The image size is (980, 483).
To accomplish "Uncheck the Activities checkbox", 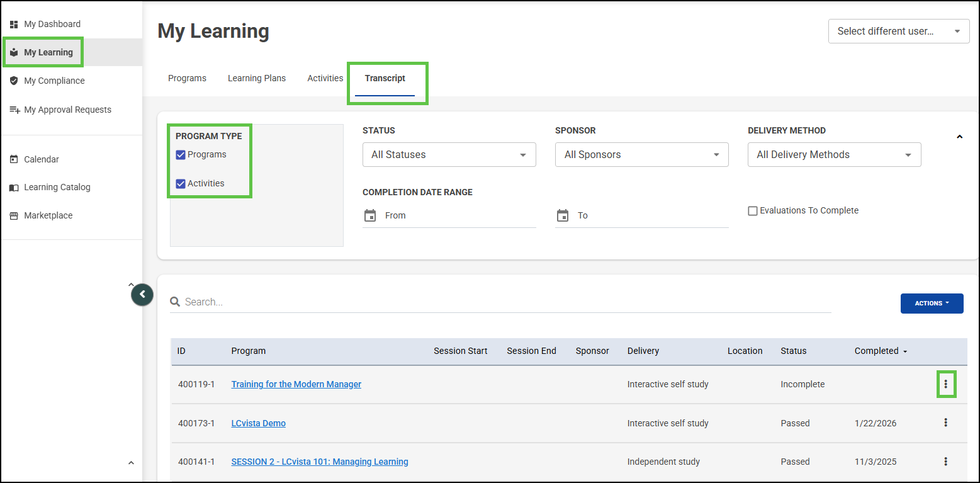I will (x=181, y=184).
